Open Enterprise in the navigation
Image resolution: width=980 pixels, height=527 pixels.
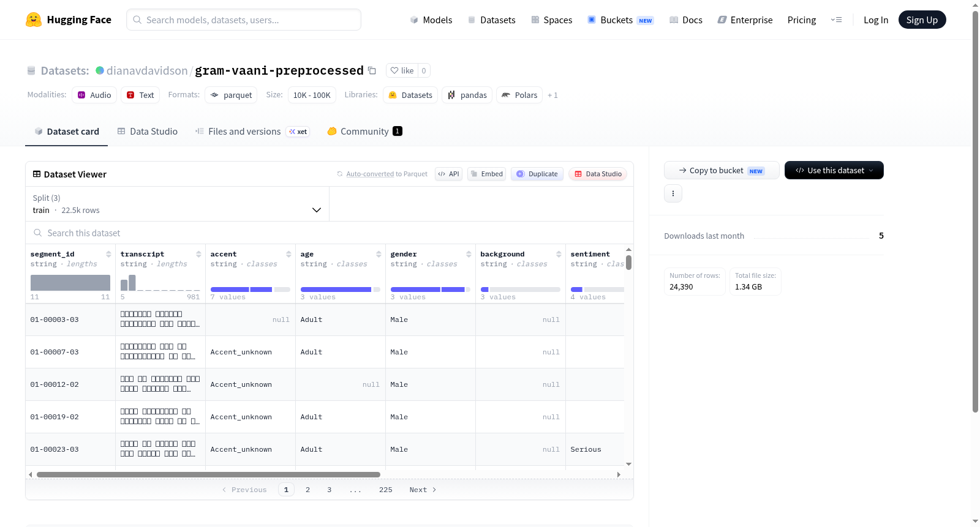tap(745, 20)
